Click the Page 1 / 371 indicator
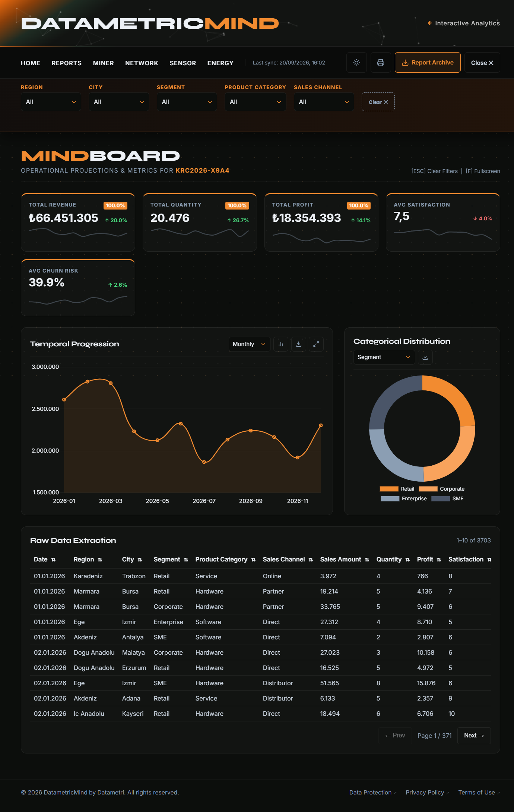 coord(435,736)
